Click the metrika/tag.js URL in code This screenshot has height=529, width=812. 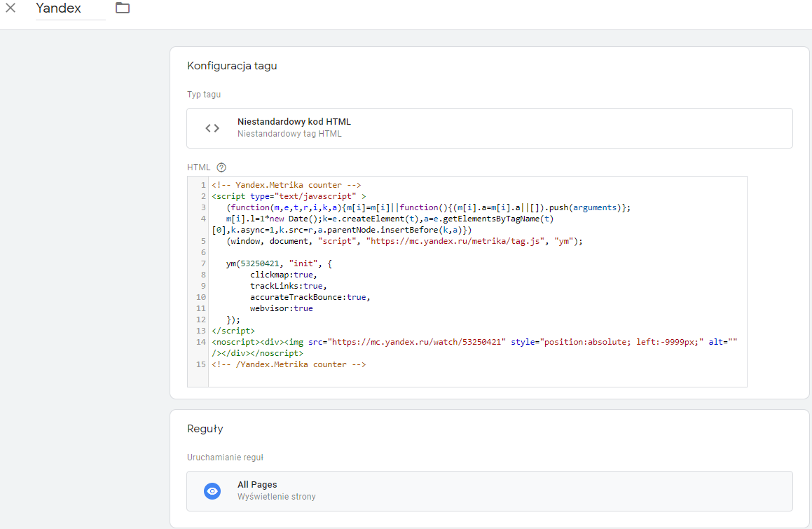point(455,241)
